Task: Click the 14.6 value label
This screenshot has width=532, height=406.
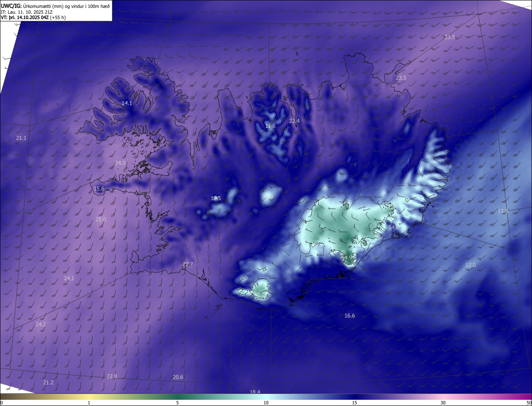Action: click(x=394, y=227)
